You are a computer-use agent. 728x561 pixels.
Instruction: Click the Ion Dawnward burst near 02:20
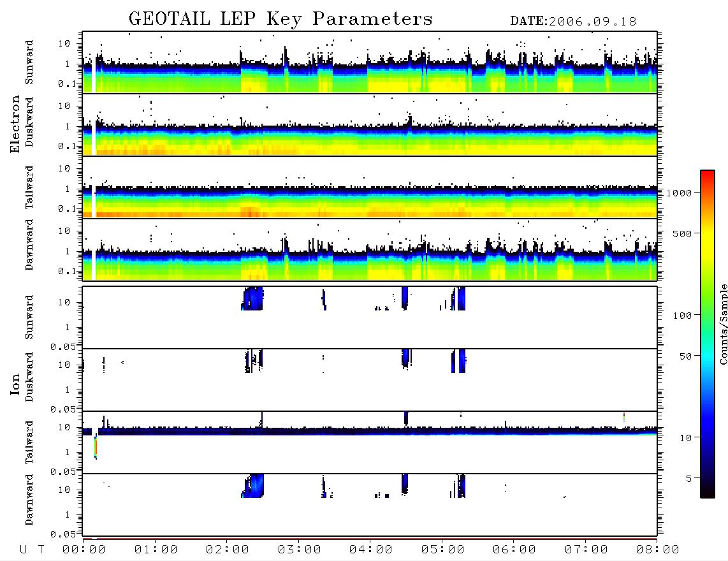(253, 486)
